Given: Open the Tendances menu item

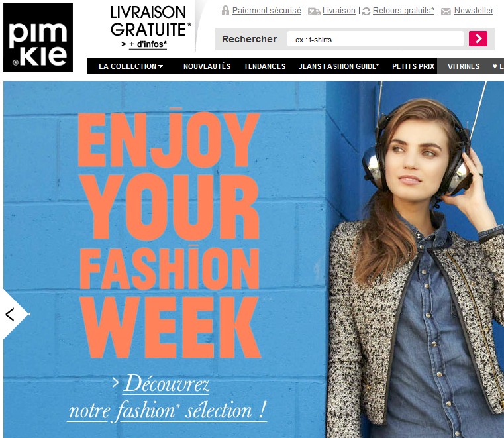Looking at the screenshot, I should [x=264, y=66].
